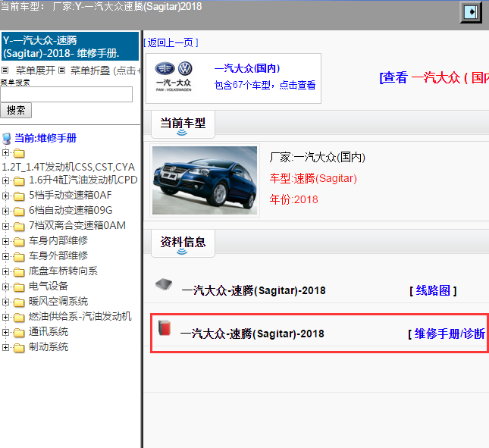This screenshot has width=489, height=448.
Task: Select the 6档自动变速箱09G tree item
Action: 71,211
